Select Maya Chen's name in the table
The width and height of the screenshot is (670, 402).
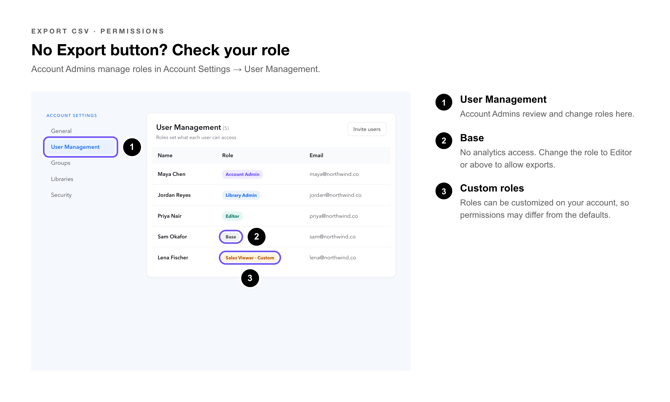171,174
